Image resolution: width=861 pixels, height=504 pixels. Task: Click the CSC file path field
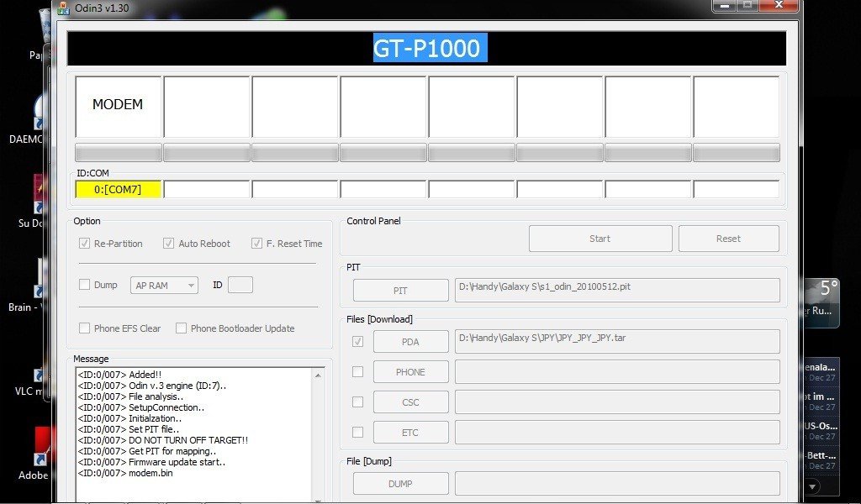point(617,402)
